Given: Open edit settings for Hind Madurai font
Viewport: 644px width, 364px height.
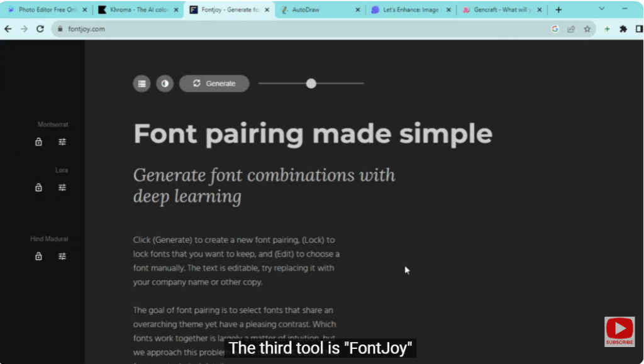Looking at the screenshot, I should (62, 256).
